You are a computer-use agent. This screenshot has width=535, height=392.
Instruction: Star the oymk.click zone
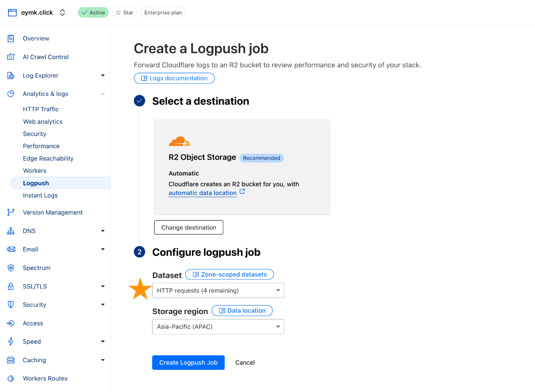coord(125,13)
